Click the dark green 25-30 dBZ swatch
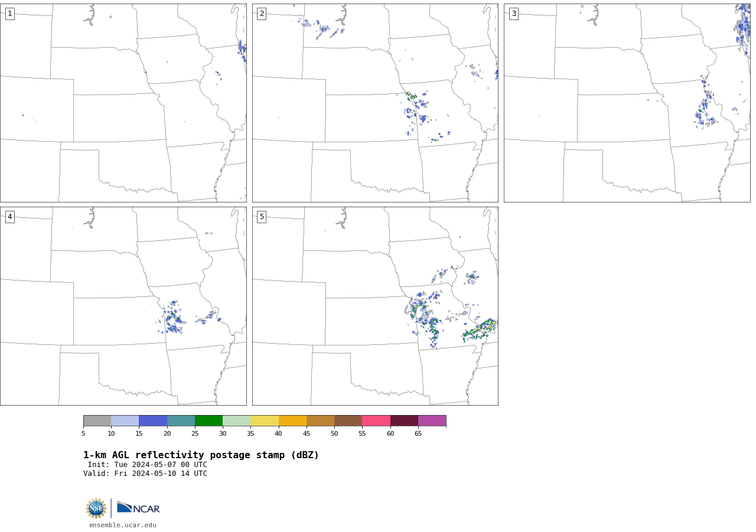756x532 pixels. point(208,420)
